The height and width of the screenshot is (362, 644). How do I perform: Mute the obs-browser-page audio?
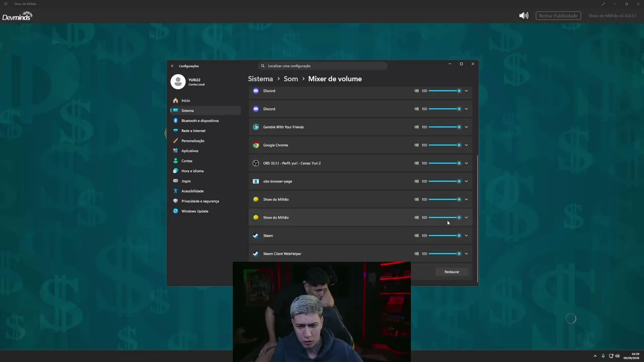pyautogui.click(x=416, y=182)
